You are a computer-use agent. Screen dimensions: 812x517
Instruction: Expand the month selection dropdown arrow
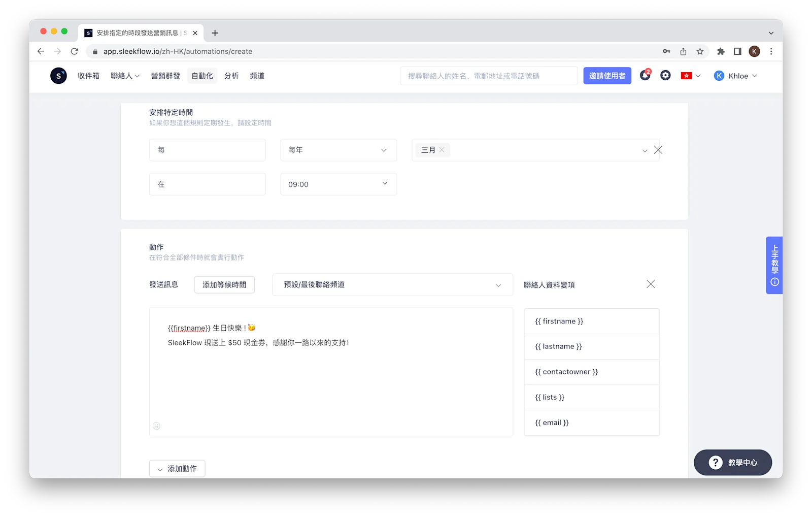645,150
